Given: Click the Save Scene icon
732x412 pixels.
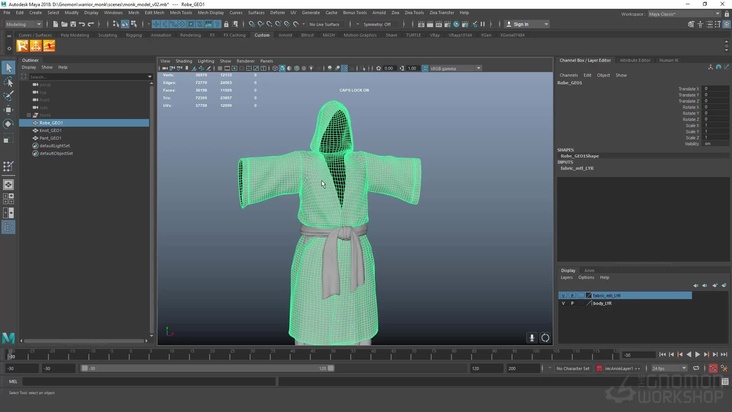Looking at the screenshot, I should pos(73,24).
